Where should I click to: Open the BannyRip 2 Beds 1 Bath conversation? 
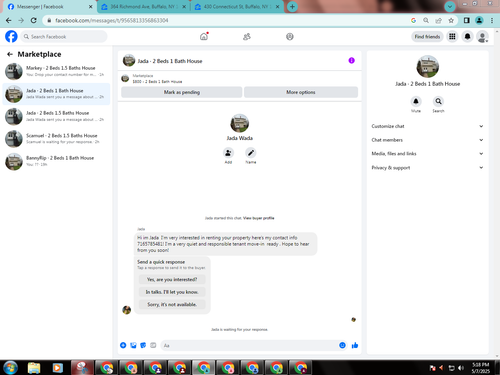56,161
